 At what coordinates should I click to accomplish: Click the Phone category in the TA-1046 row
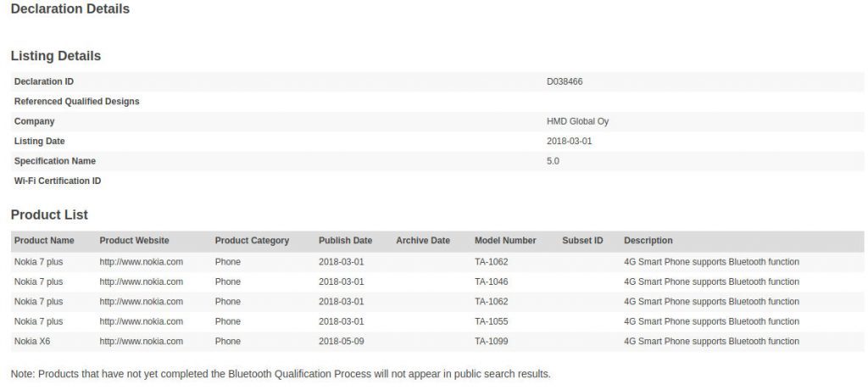click(227, 282)
